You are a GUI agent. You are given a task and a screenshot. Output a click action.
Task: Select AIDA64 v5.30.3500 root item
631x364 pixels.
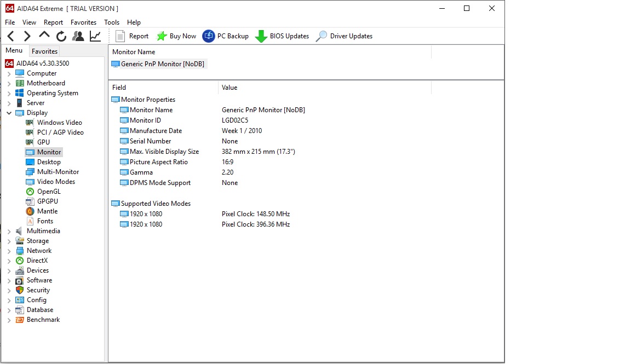(37, 63)
